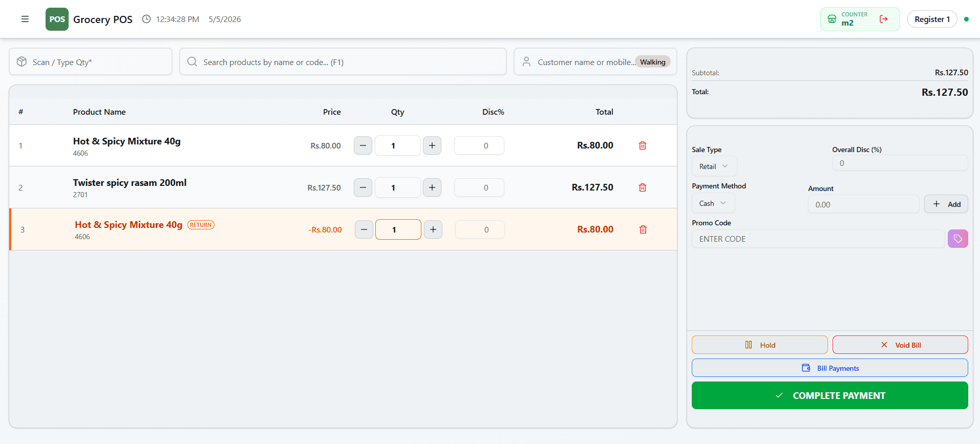The height and width of the screenshot is (444, 980).
Task: Click discount field of Twister spicy rasam
Action: [479, 187]
